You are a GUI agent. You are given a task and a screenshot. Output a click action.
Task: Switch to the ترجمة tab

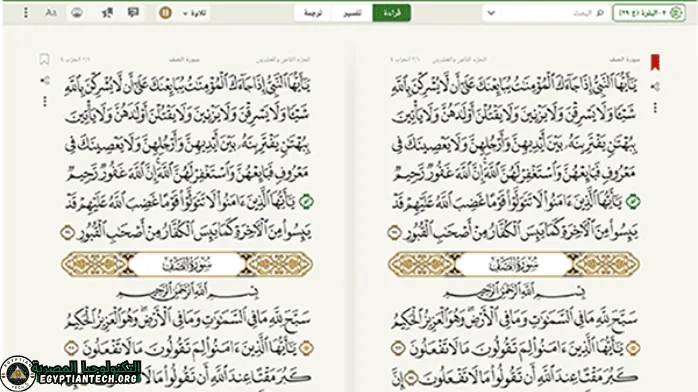(x=313, y=13)
